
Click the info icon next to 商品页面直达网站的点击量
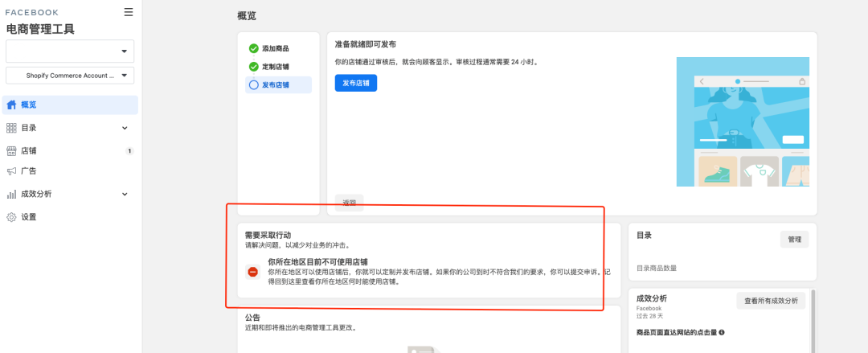click(x=721, y=333)
